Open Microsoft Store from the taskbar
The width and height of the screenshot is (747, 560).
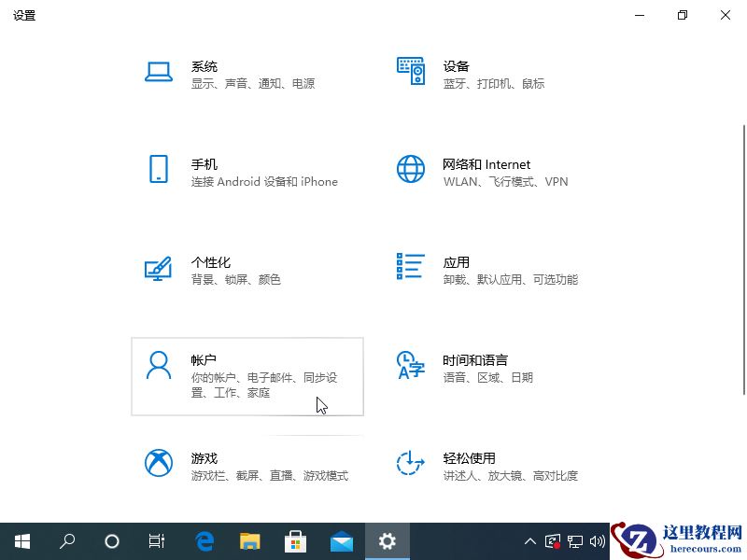tap(295, 541)
